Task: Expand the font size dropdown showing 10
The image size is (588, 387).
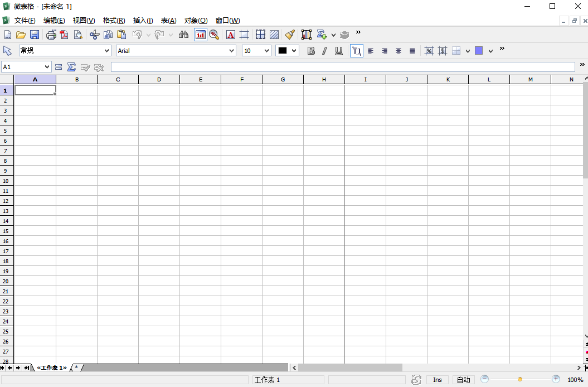Action: point(256,51)
